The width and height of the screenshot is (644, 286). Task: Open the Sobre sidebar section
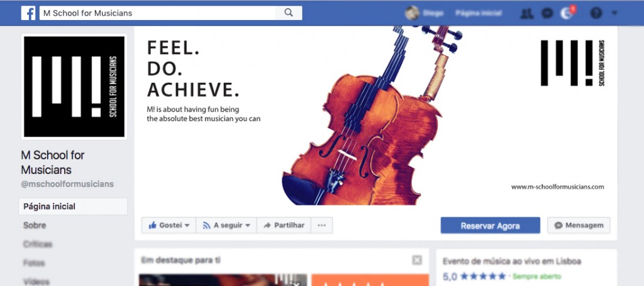[x=35, y=226]
